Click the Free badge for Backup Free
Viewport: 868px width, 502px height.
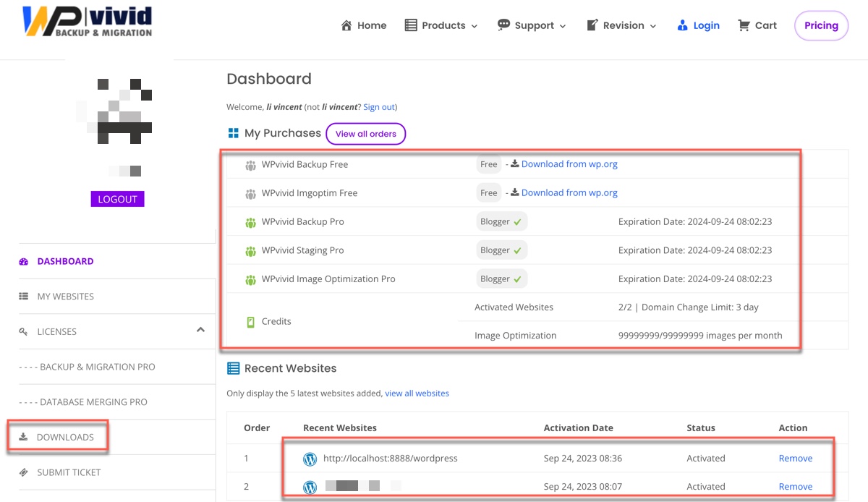489,164
